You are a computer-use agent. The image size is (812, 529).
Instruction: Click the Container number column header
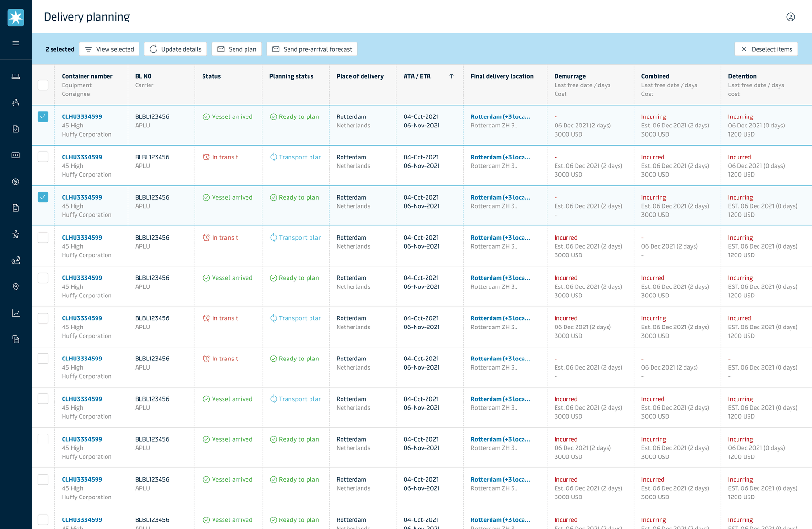pos(87,76)
